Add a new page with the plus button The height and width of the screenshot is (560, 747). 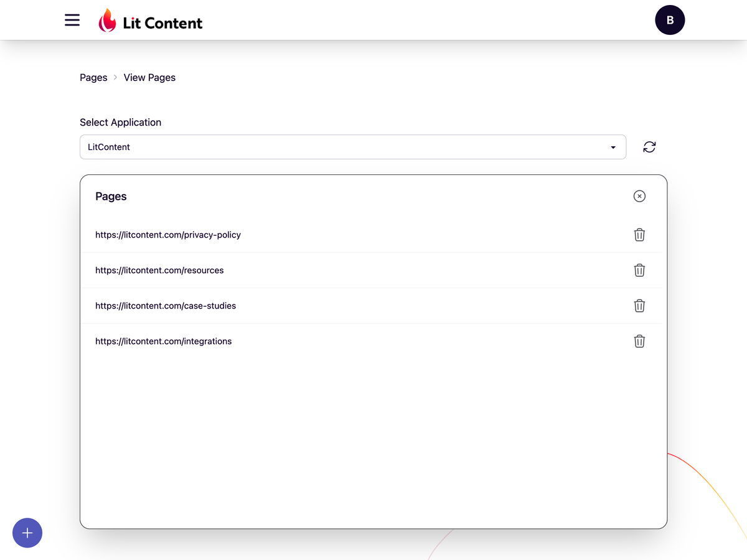pos(27,533)
